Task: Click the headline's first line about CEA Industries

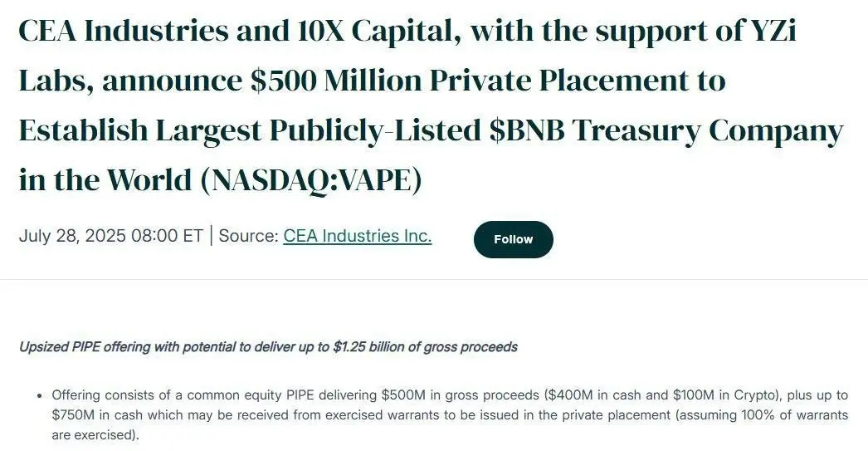Action: coord(407,31)
